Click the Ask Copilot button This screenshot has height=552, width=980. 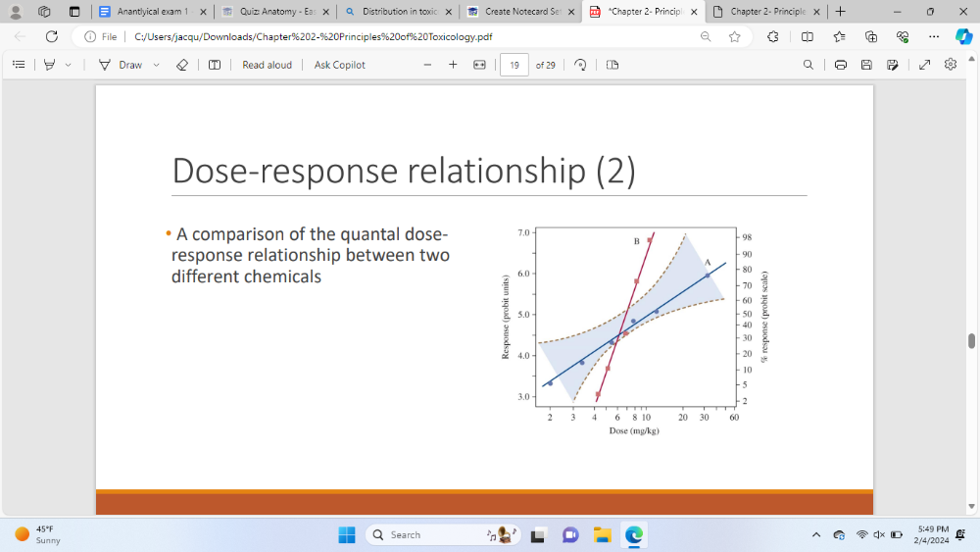339,65
